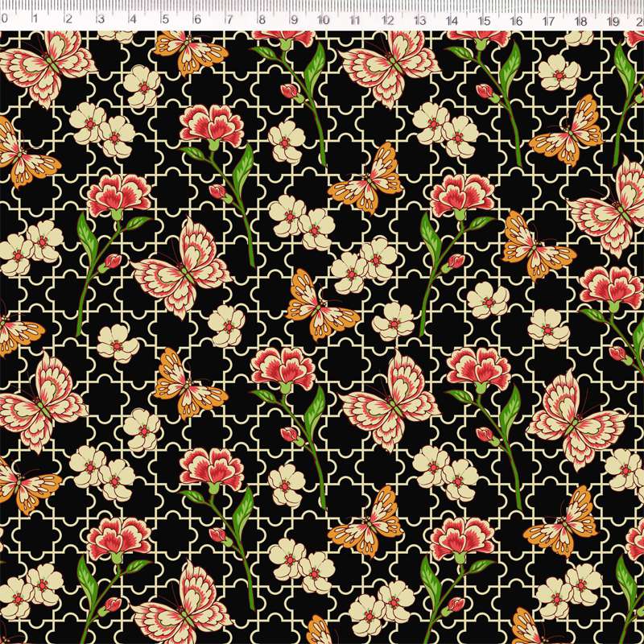This screenshot has height=644, width=644.
Task: Click the large pink butterfly in top-left corner
Action: [x=47, y=64]
